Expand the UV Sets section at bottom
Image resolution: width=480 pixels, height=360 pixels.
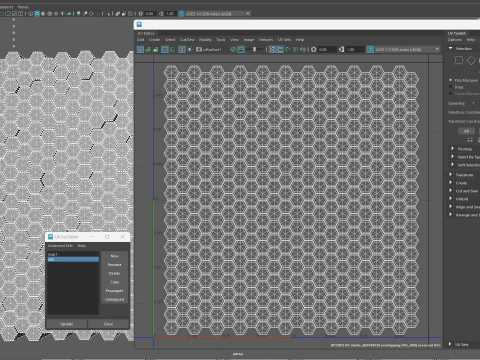pyautogui.click(x=450, y=344)
